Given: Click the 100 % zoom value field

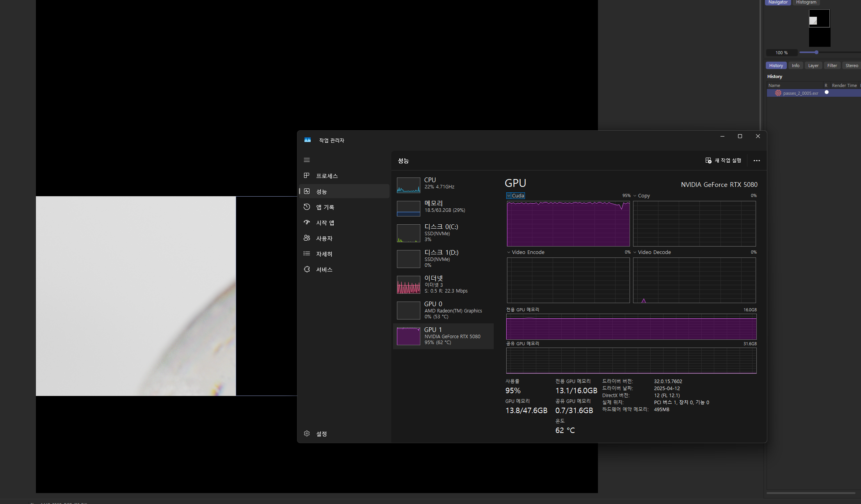Looking at the screenshot, I should coord(781,53).
